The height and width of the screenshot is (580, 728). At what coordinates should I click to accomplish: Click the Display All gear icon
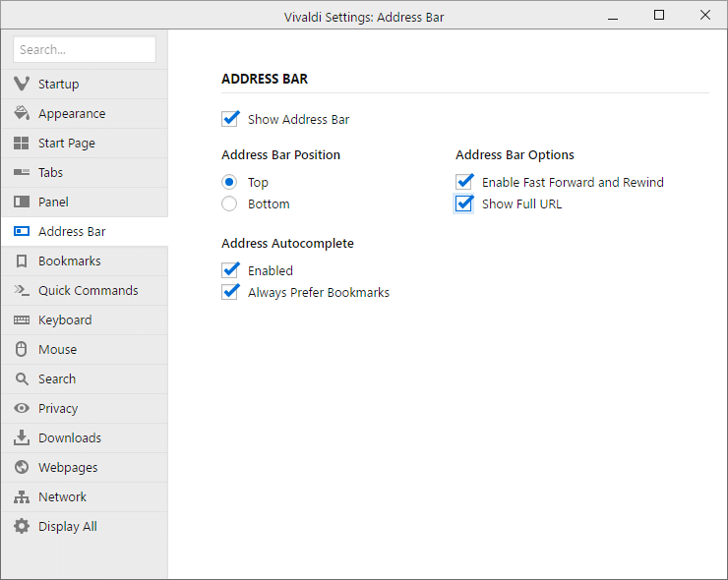[22, 526]
